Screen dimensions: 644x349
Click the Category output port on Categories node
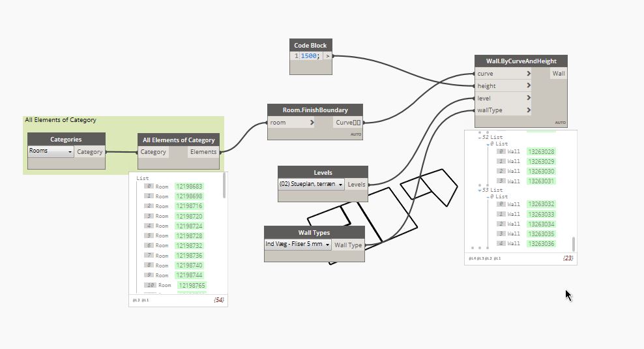pos(89,152)
